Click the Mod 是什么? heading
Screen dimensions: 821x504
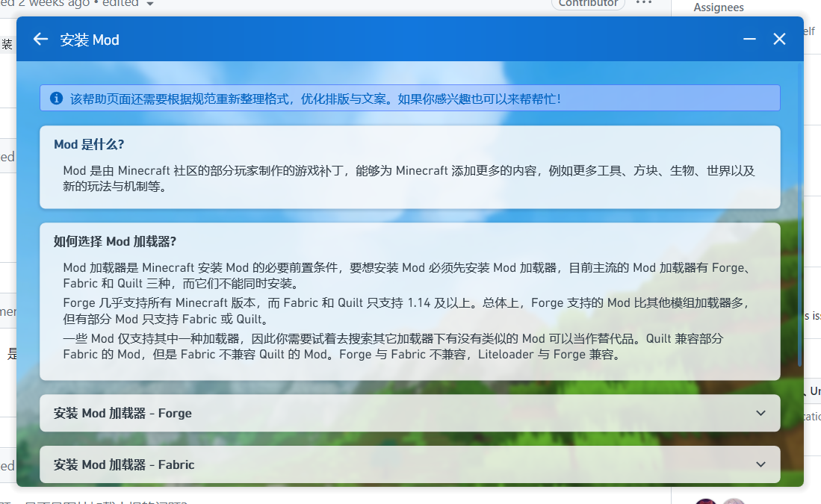click(x=89, y=144)
